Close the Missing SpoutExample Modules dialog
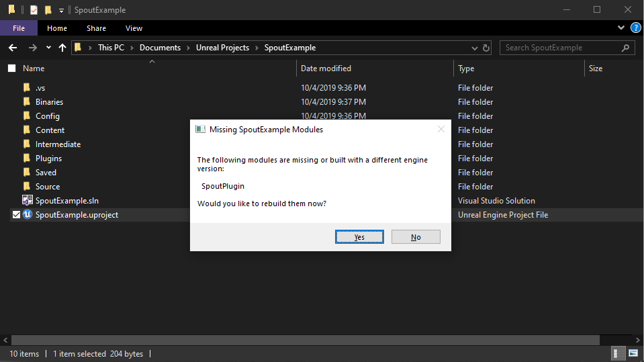The width and height of the screenshot is (644, 362). click(441, 129)
